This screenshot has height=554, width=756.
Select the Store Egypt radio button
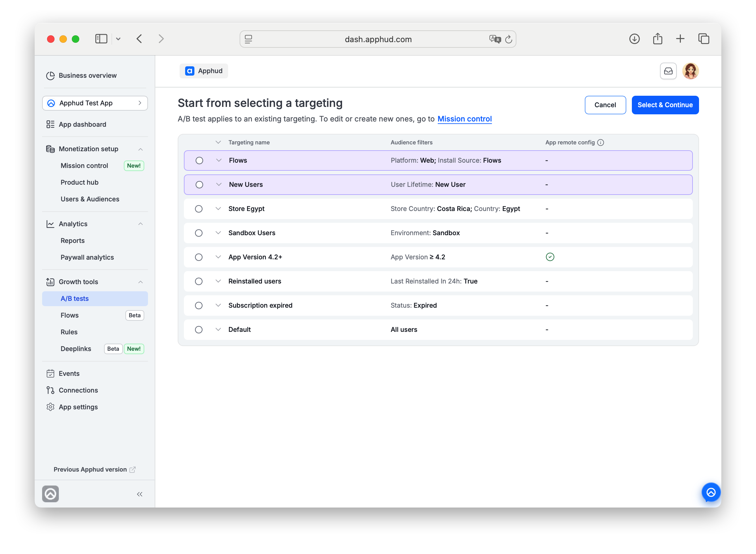[x=199, y=209]
